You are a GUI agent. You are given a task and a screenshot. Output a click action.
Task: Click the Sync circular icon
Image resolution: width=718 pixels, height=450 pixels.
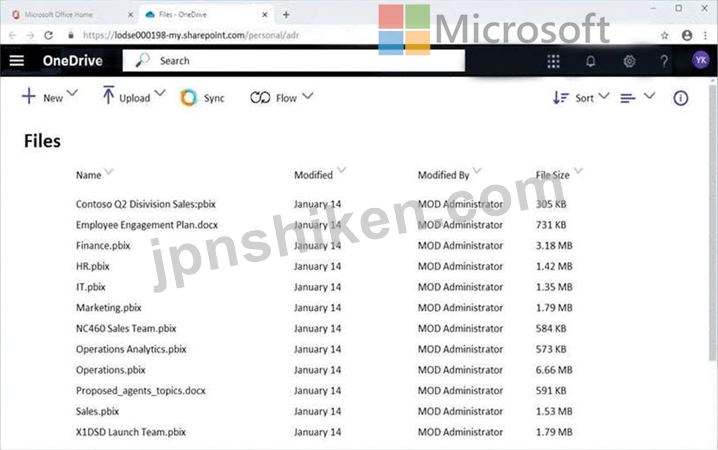pyautogui.click(x=188, y=98)
